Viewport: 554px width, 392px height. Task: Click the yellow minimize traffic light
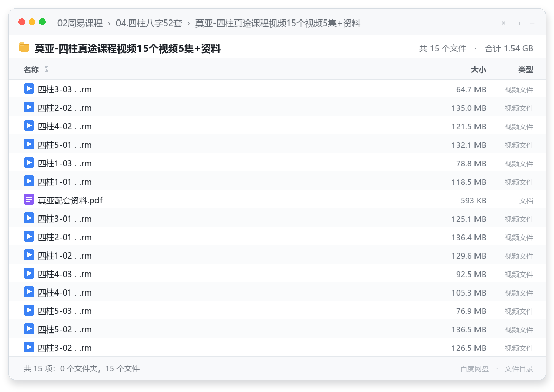coord(32,22)
